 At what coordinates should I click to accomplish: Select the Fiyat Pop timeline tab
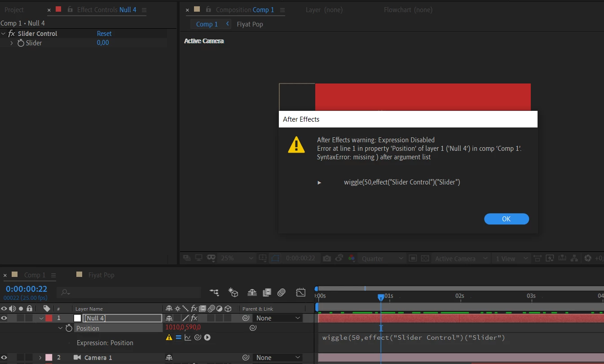click(x=101, y=275)
